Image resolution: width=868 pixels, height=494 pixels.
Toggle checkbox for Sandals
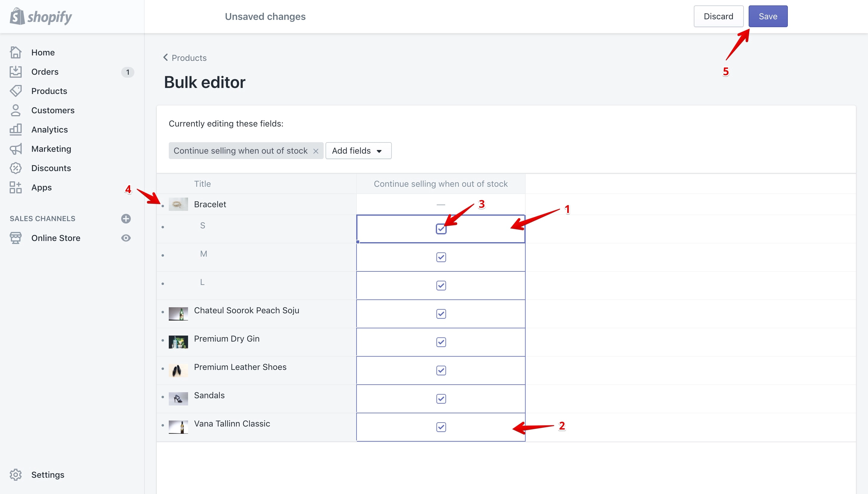(x=441, y=399)
